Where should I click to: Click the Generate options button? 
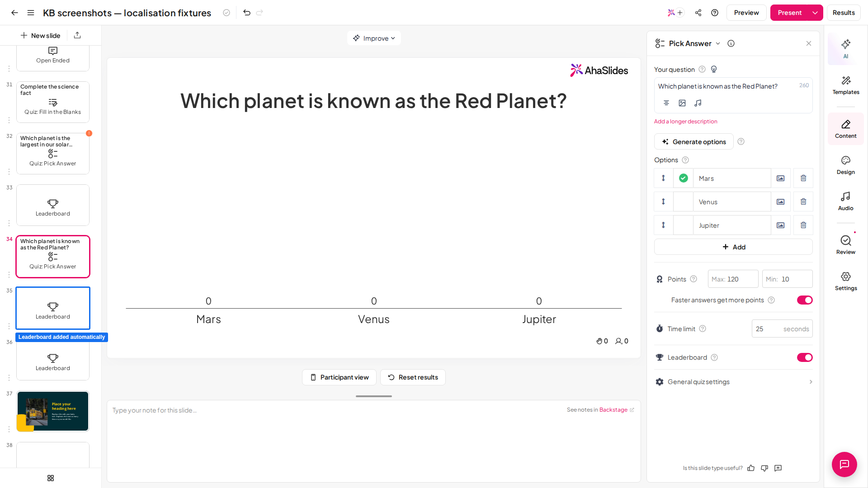[693, 141]
